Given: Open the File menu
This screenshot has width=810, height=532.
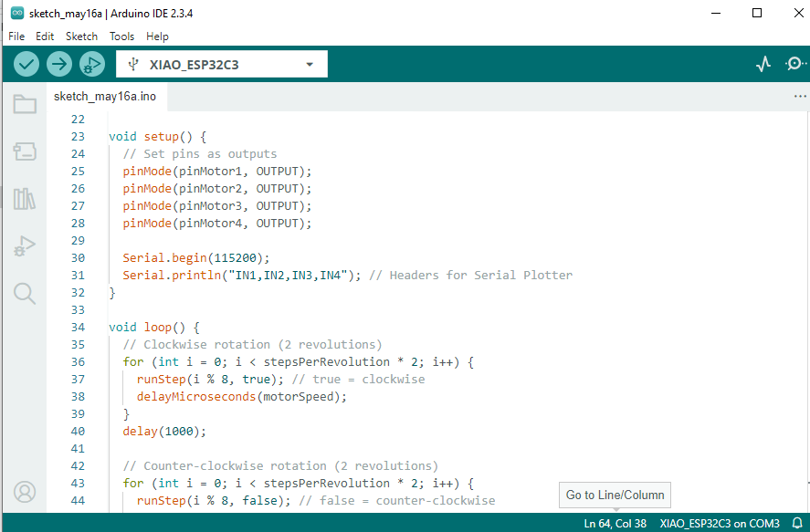Looking at the screenshot, I should point(16,37).
